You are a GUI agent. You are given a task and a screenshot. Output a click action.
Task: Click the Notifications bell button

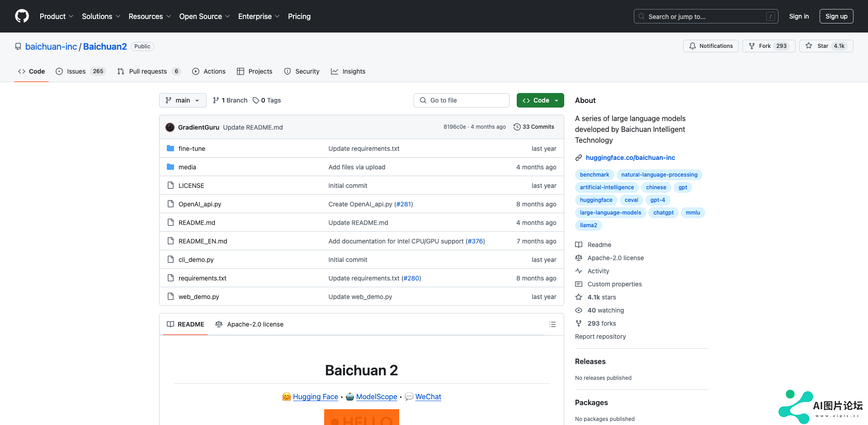[711, 46]
